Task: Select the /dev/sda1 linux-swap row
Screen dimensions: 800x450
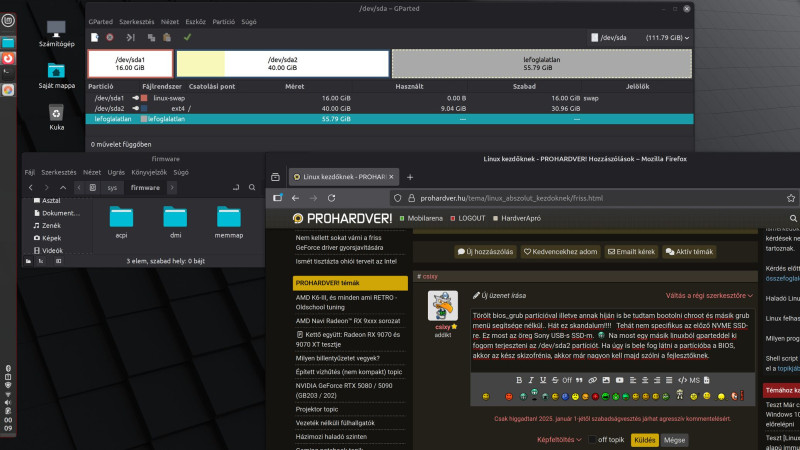Action: click(x=390, y=98)
